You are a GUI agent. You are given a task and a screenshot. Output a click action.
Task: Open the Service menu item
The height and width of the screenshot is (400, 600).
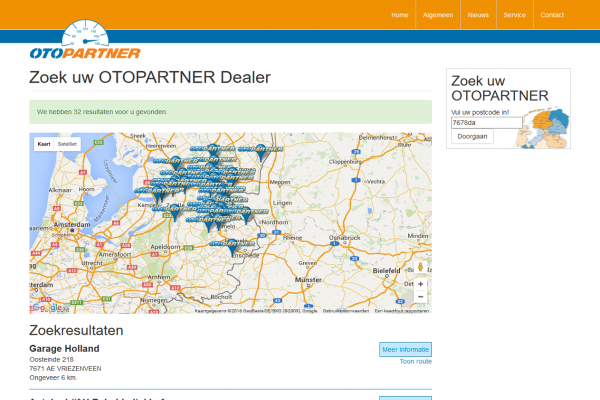[x=514, y=15]
